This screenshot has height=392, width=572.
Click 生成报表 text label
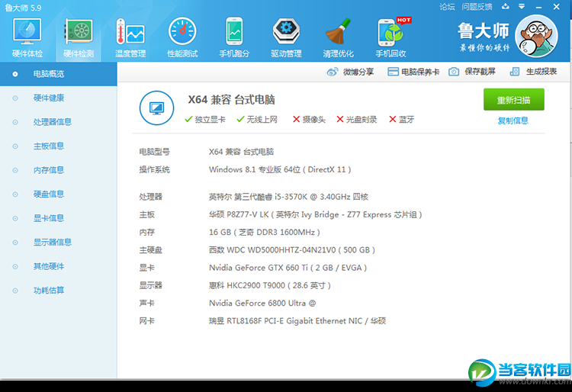[x=541, y=72]
